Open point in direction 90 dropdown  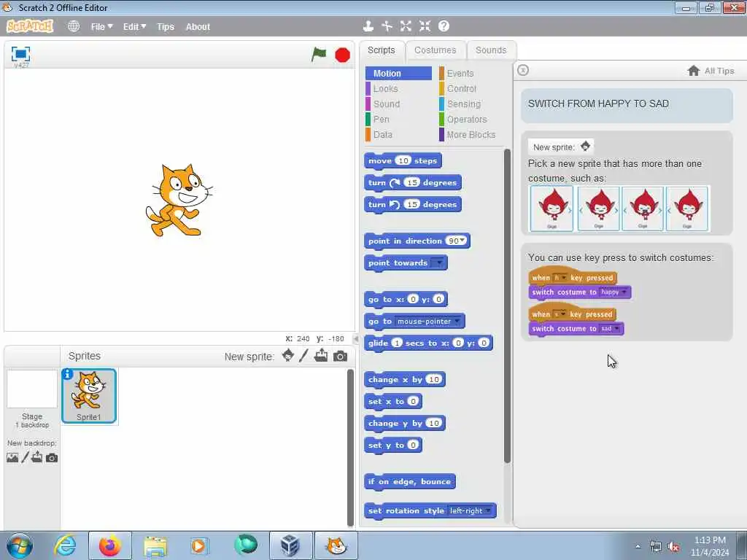pyautogui.click(x=462, y=241)
